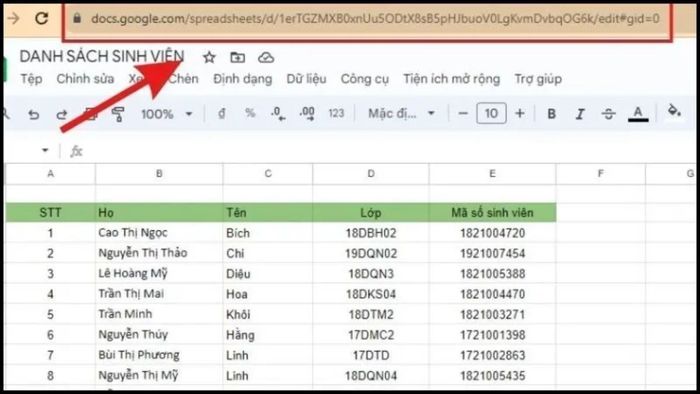Open the Tệp menu
700x394 pixels.
(31, 79)
